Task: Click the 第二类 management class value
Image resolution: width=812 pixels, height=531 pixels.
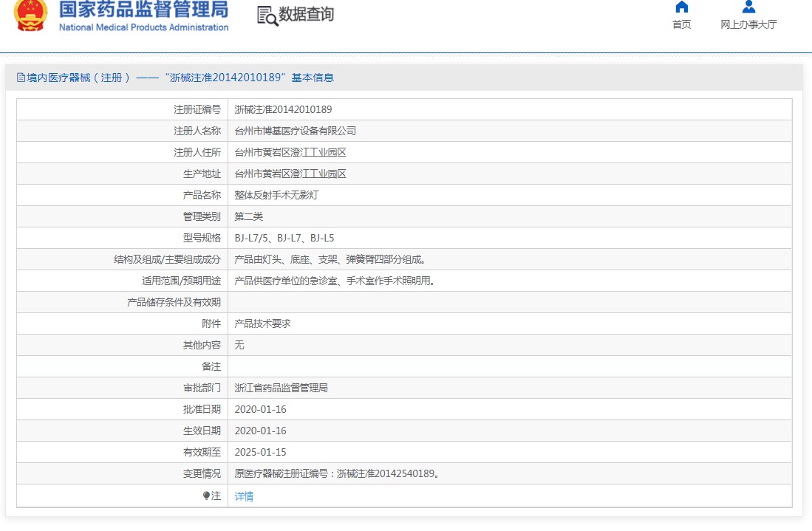Action: (x=248, y=216)
